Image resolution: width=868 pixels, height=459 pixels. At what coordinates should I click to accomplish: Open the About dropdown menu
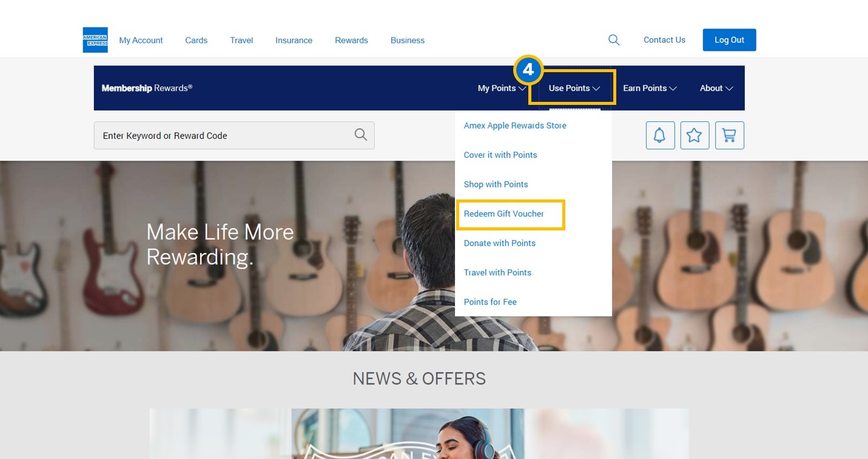716,88
